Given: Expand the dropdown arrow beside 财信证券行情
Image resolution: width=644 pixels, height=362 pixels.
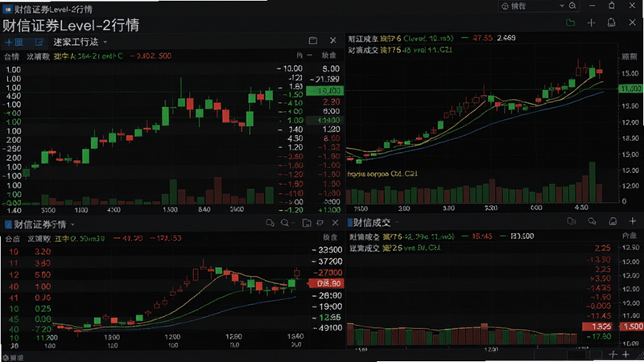Looking at the screenshot, I should pos(72,224).
